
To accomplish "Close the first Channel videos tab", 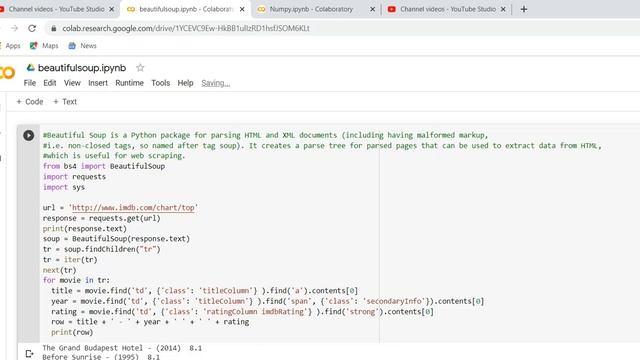I will click(x=111, y=9).
